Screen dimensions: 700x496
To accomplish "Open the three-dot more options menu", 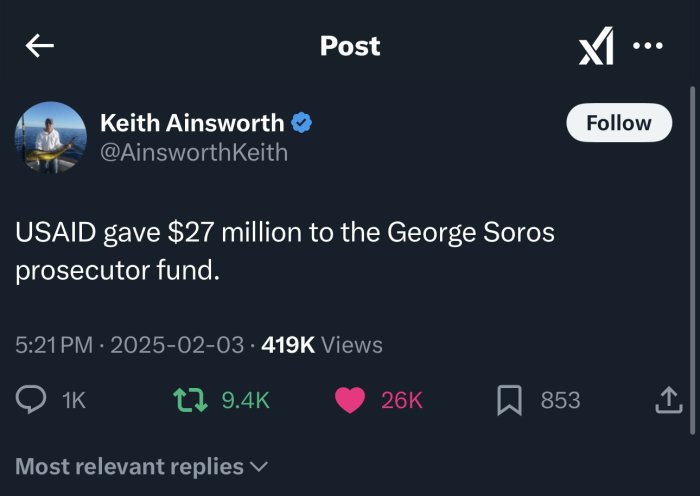I will (648, 46).
